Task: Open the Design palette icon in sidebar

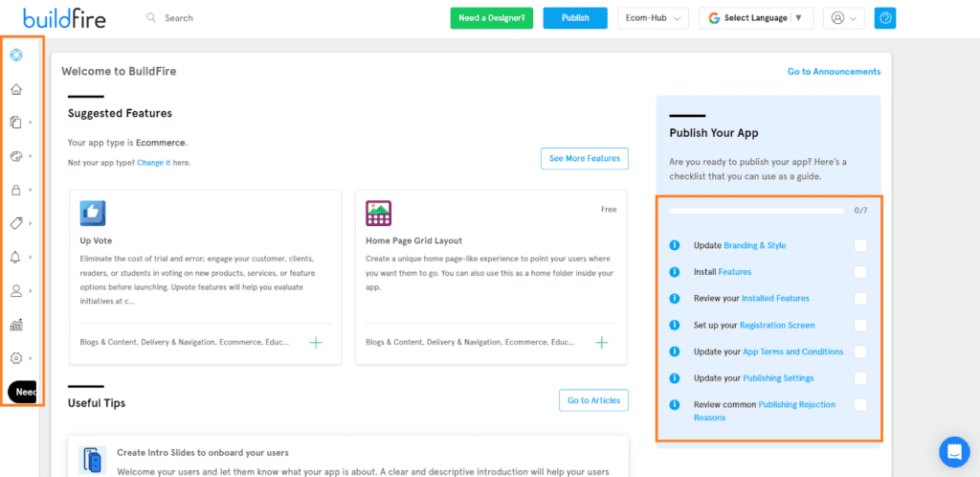Action: (16, 156)
